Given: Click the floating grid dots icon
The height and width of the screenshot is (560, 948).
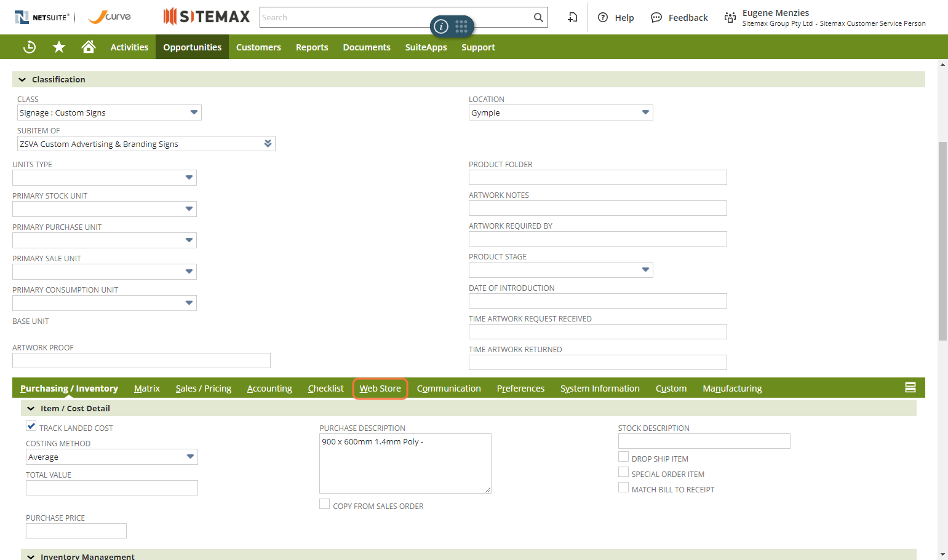Looking at the screenshot, I should (x=461, y=26).
